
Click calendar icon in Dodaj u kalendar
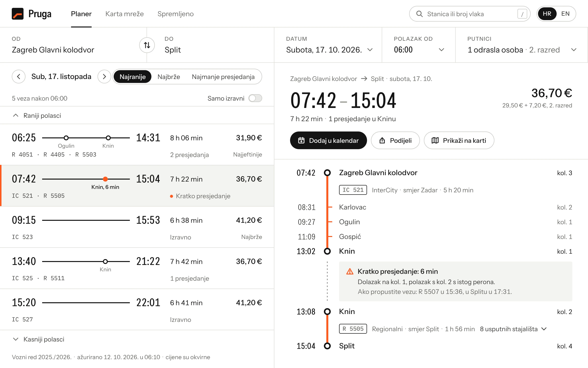301,140
